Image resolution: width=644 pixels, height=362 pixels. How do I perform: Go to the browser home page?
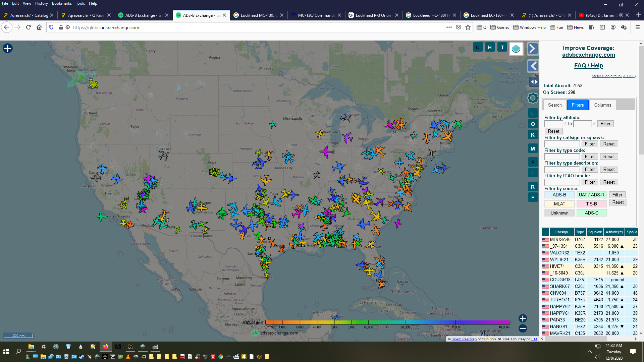[x=39, y=27]
